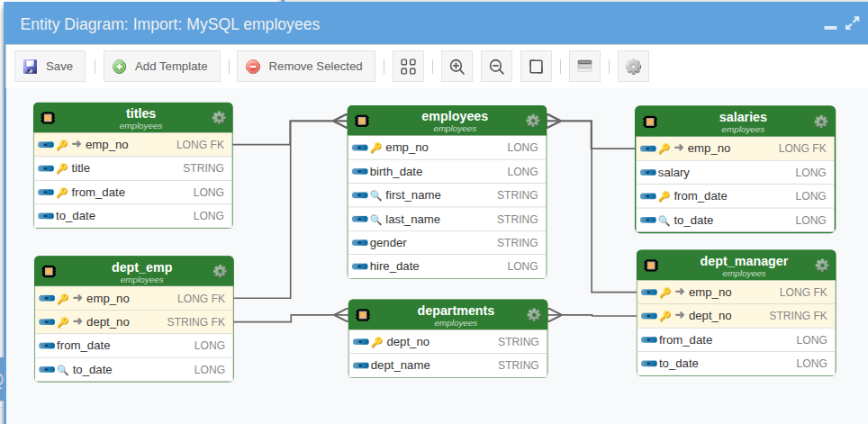Click the fit-to-screen square icon
868x424 pixels.
(x=536, y=67)
